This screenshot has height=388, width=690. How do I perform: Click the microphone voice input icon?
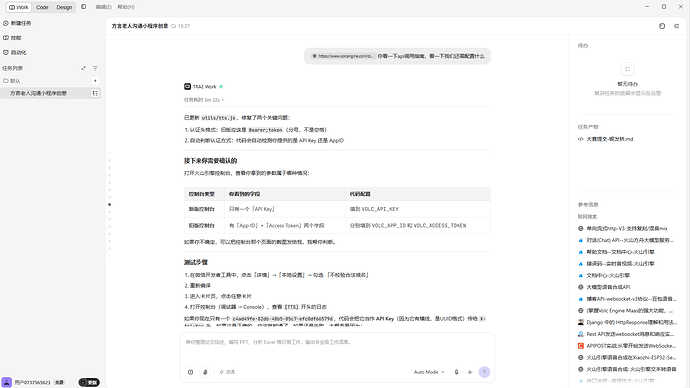tap(205, 372)
